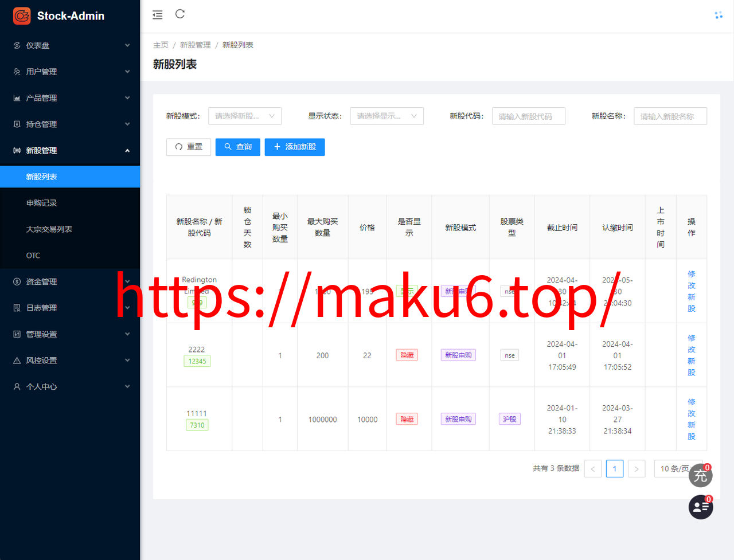Viewport: 734px width, 560px height.
Task: Click the 隐藏 tag in the 2222 row
Action: click(x=407, y=355)
